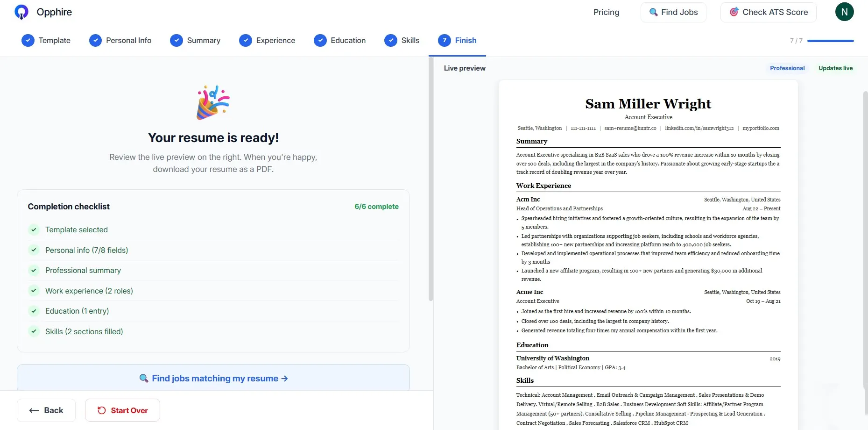Click the magnifier icon in Find Jobs
Viewport: 868px width, 430px height.
point(654,12)
